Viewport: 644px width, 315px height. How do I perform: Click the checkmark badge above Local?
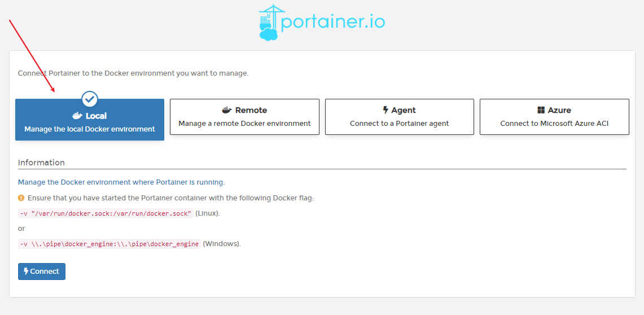coord(90,99)
